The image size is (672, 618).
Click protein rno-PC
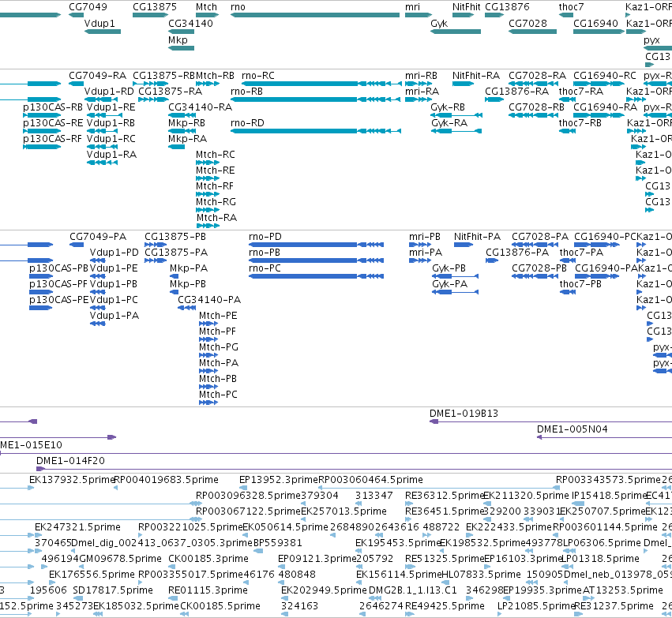click(317, 276)
